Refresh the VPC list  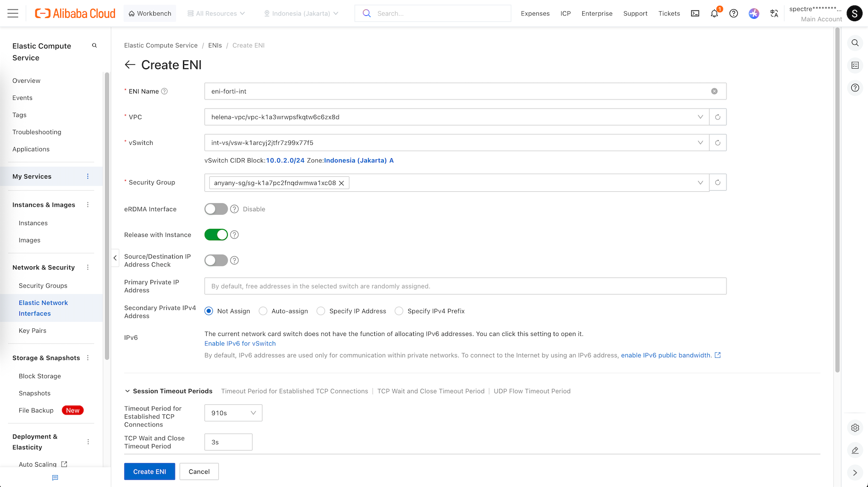717,117
